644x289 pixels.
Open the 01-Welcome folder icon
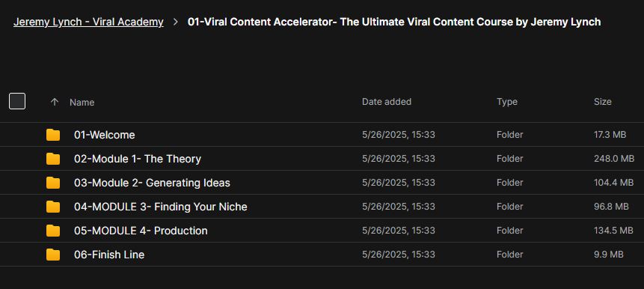coord(53,135)
